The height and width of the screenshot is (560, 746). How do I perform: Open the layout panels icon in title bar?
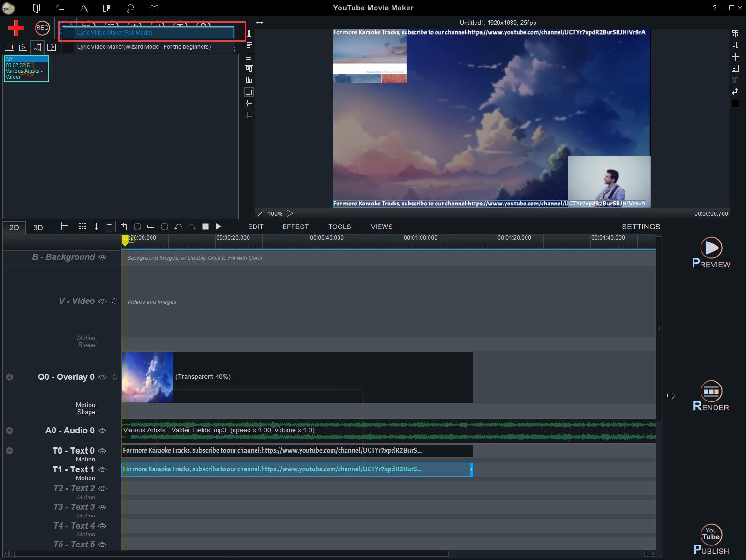tap(106, 8)
